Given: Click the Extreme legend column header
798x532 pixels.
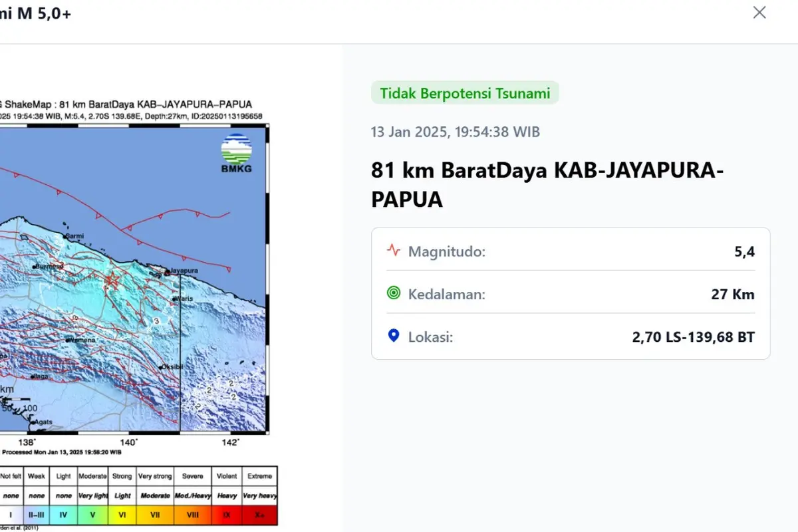Looking at the screenshot, I should pos(259,476).
